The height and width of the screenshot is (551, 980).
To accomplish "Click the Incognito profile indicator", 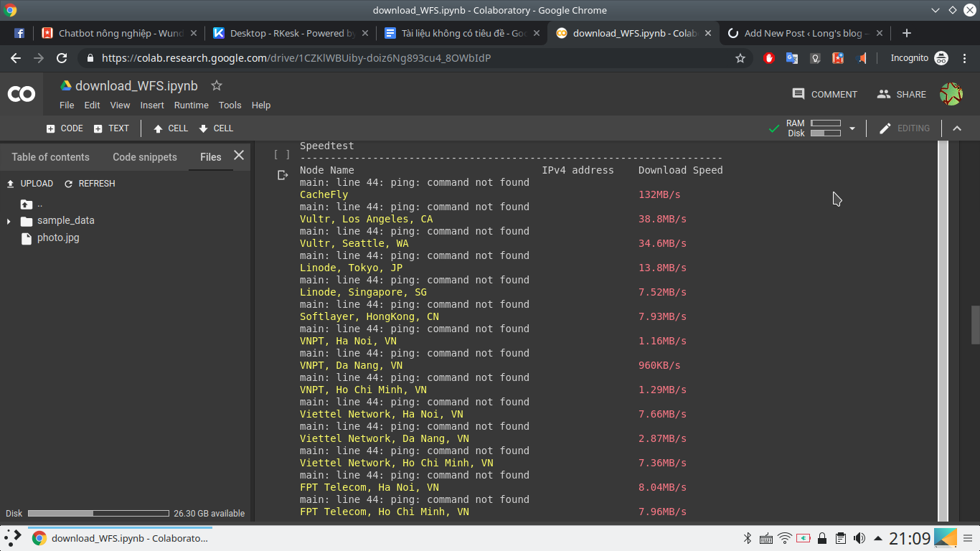I will point(919,58).
